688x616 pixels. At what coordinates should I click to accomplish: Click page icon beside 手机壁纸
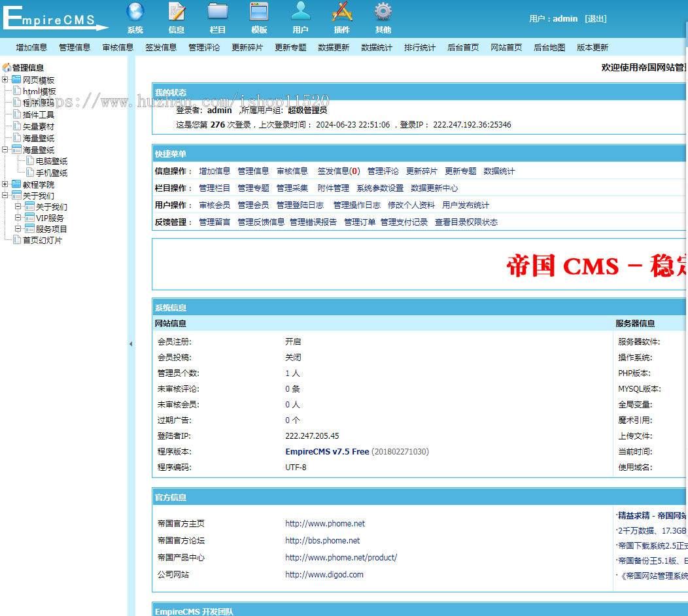pyautogui.click(x=30, y=172)
